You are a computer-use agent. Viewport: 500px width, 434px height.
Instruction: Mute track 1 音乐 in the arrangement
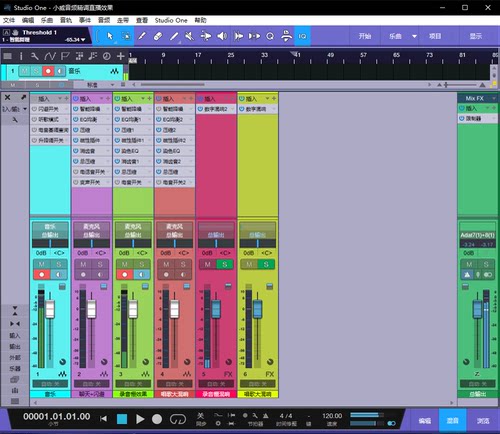pyautogui.click(x=24, y=71)
